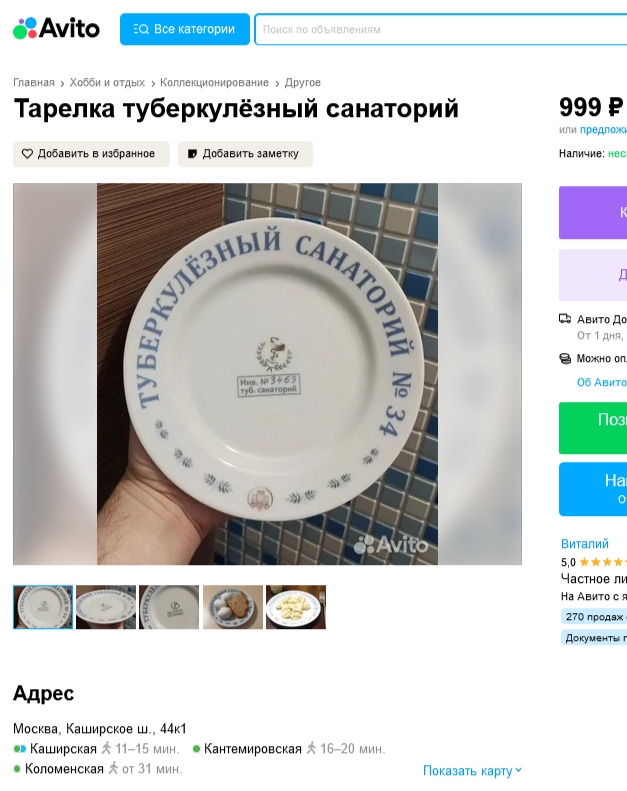View thumbnail of plate with dumplings

(296, 607)
